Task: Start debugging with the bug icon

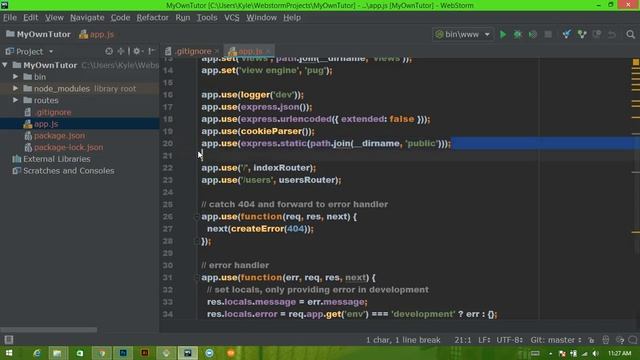Action: (x=518, y=35)
